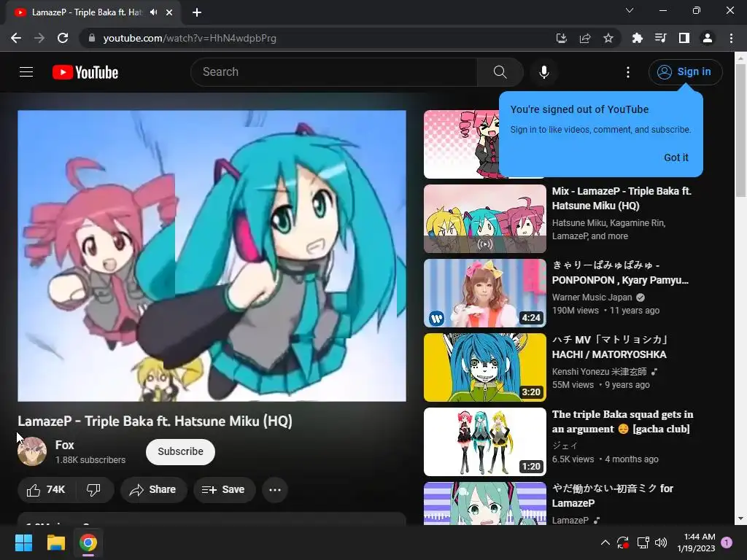Screen dimensions: 747x560
Task: Dismiss tooltip with Got it
Action: 676,157
